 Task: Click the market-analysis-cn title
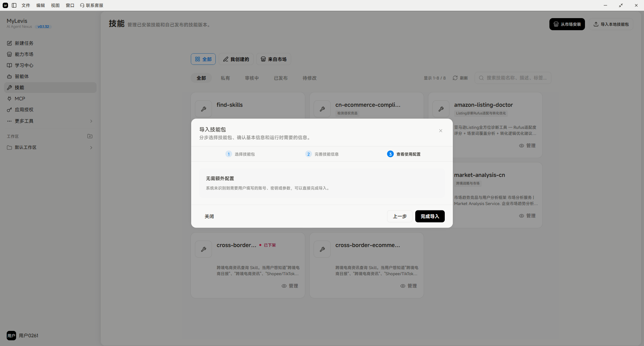[480, 175]
